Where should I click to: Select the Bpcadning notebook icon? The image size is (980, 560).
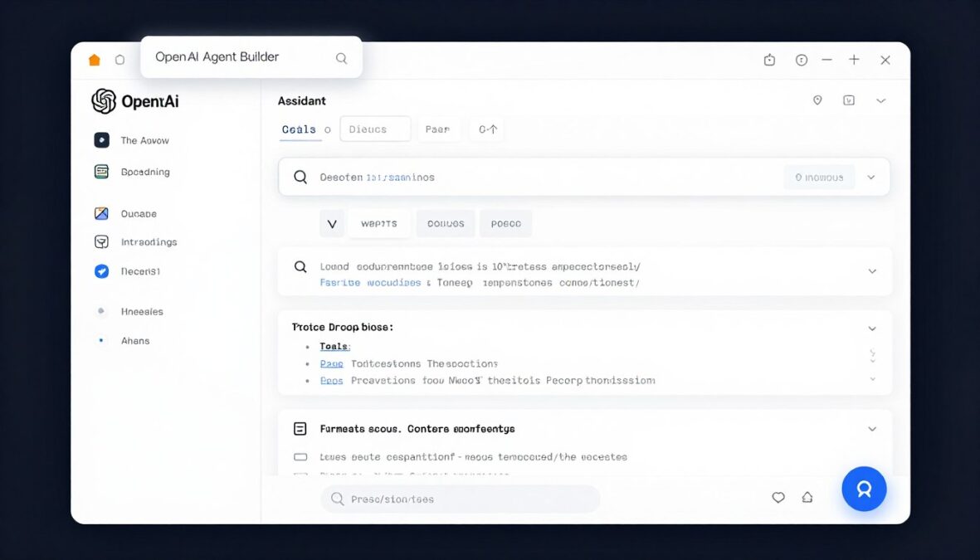point(100,172)
